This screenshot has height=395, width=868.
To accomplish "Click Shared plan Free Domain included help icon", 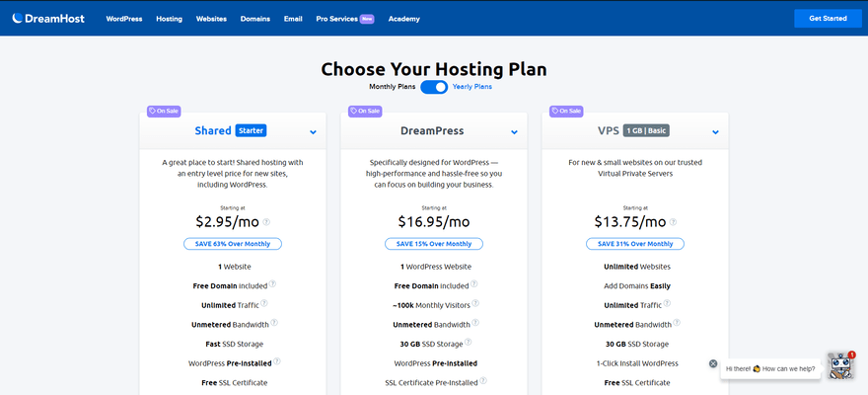I will (x=272, y=284).
